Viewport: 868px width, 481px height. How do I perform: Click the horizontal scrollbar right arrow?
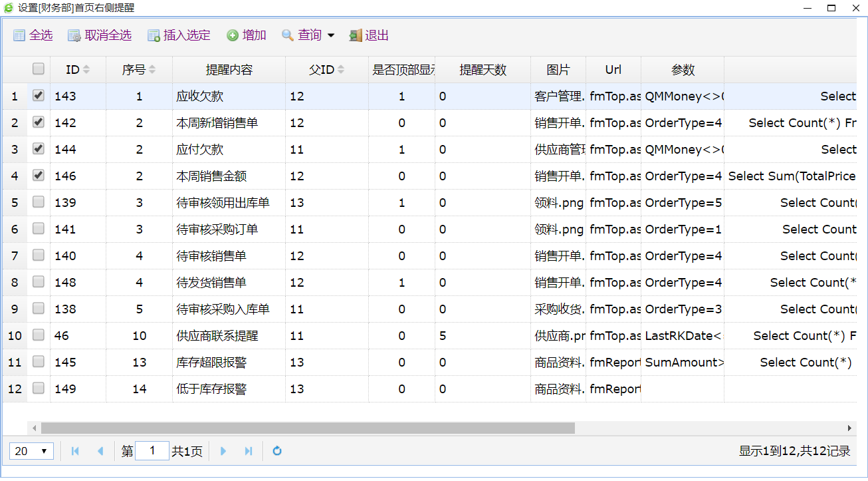(x=849, y=428)
